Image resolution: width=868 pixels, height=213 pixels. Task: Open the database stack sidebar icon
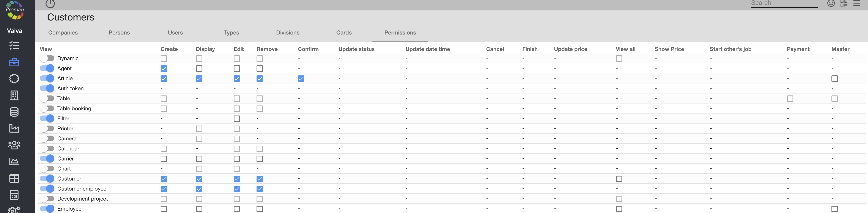tap(14, 112)
